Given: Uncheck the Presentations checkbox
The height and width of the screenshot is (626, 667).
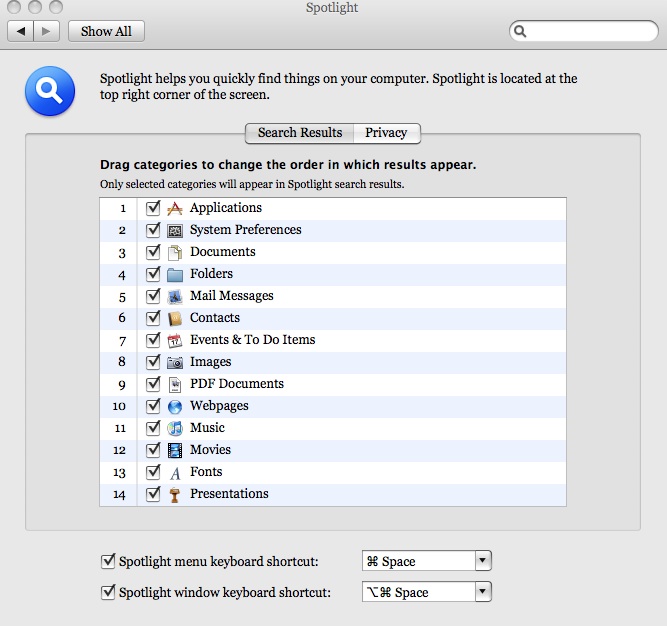Looking at the screenshot, I should tap(153, 494).
